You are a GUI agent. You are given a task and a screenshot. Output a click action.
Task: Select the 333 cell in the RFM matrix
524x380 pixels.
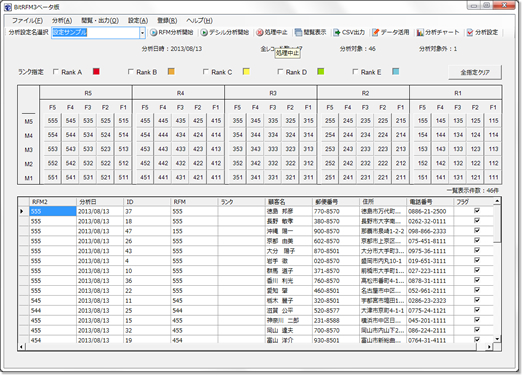(273, 149)
